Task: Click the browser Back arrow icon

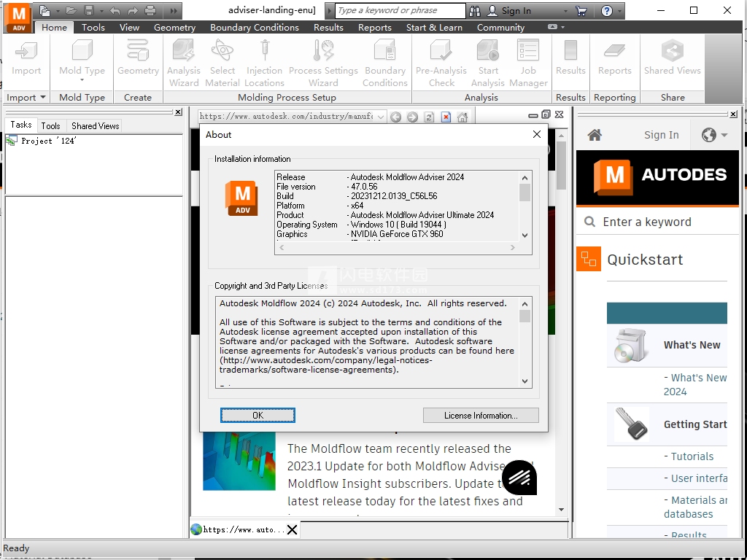Action: [395, 117]
